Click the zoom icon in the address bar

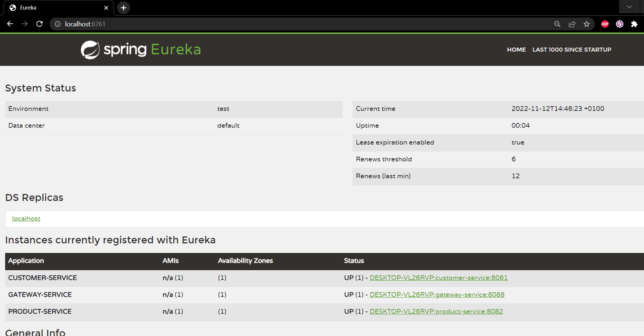click(x=557, y=24)
